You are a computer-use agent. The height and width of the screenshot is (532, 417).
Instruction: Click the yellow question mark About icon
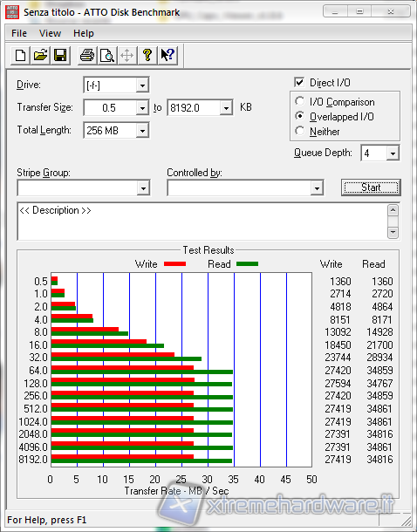click(147, 55)
